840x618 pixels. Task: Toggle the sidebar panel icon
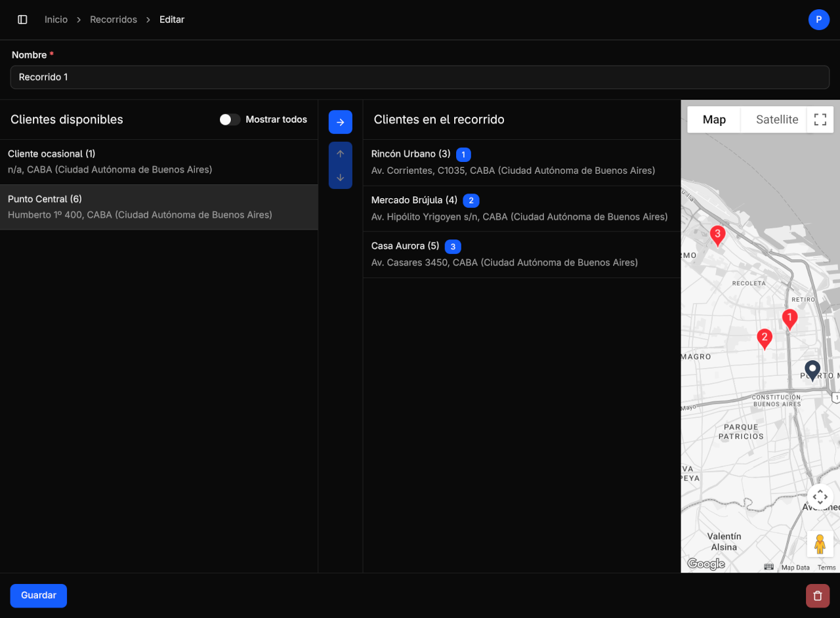tap(22, 20)
